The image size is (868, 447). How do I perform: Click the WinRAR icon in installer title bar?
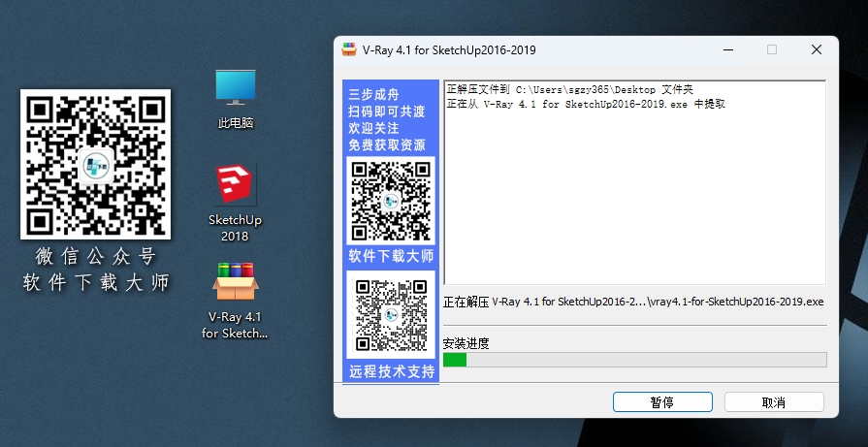349,49
